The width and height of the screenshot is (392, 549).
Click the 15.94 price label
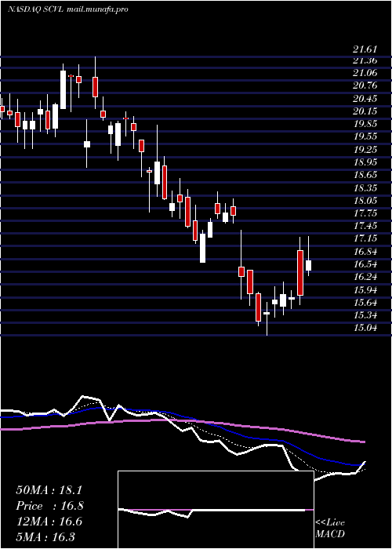(x=365, y=289)
